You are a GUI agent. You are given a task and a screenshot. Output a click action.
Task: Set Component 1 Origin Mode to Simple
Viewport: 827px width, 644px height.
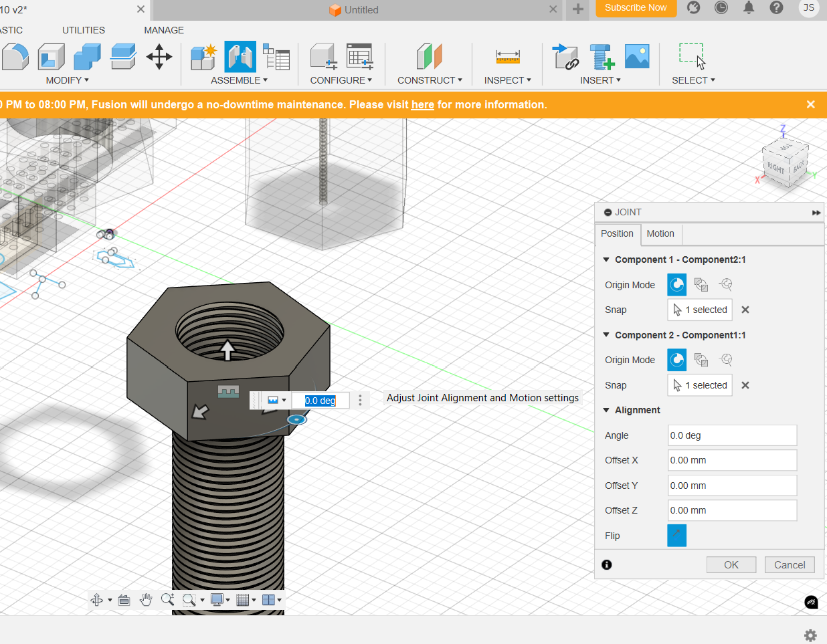pos(677,285)
